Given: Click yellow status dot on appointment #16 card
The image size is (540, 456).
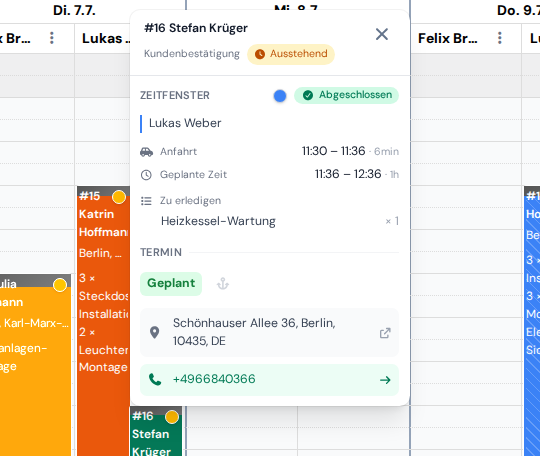Looking at the screenshot, I should tap(172, 417).
